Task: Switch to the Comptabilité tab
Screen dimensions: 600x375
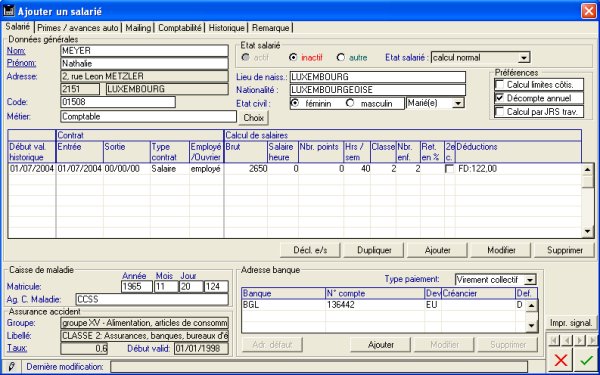Action: pos(179,28)
